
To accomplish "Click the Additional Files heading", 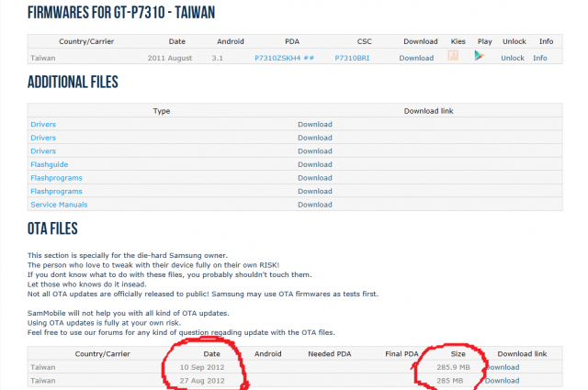I will 73,82.
